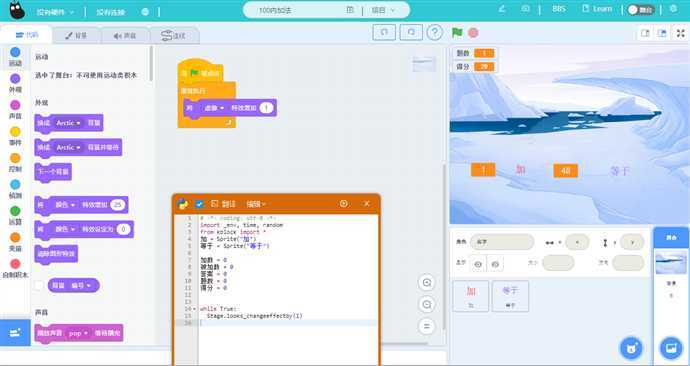Open Arctic dropdown in switch-and-wait block

click(x=68, y=147)
